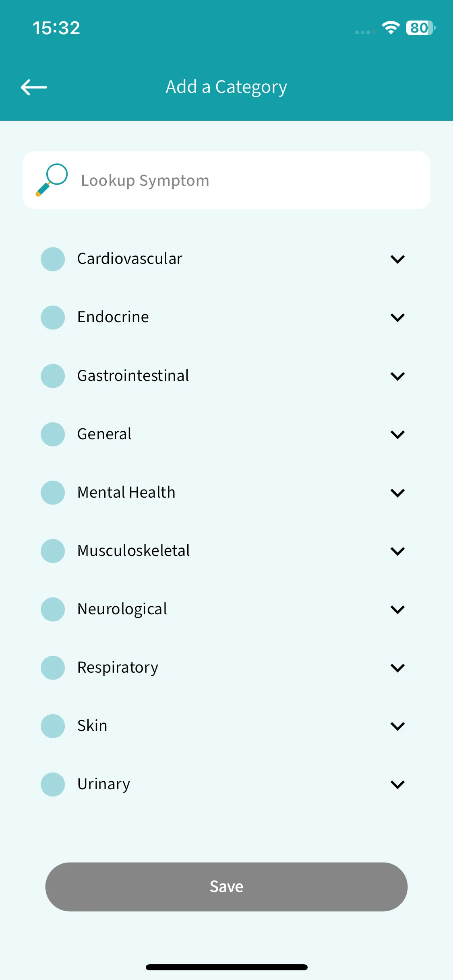Expand the Gastrointestinal chevron
The image size is (453, 980).
point(397,376)
